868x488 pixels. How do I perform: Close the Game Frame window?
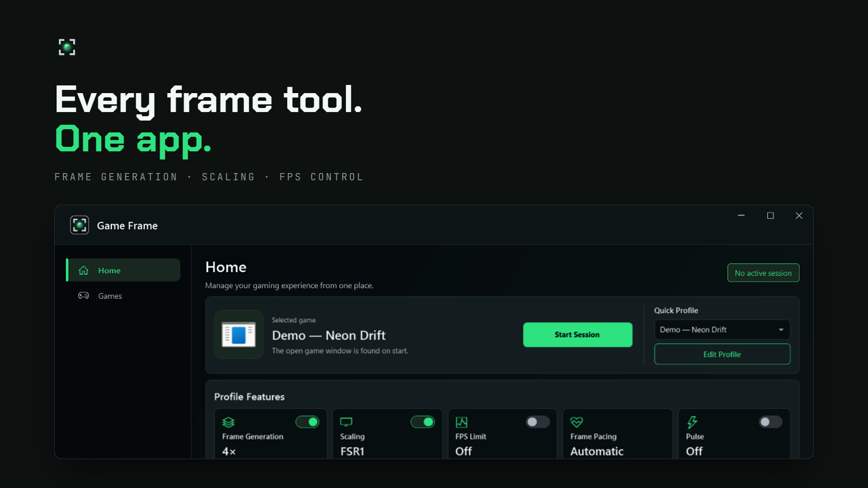click(799, 216)
